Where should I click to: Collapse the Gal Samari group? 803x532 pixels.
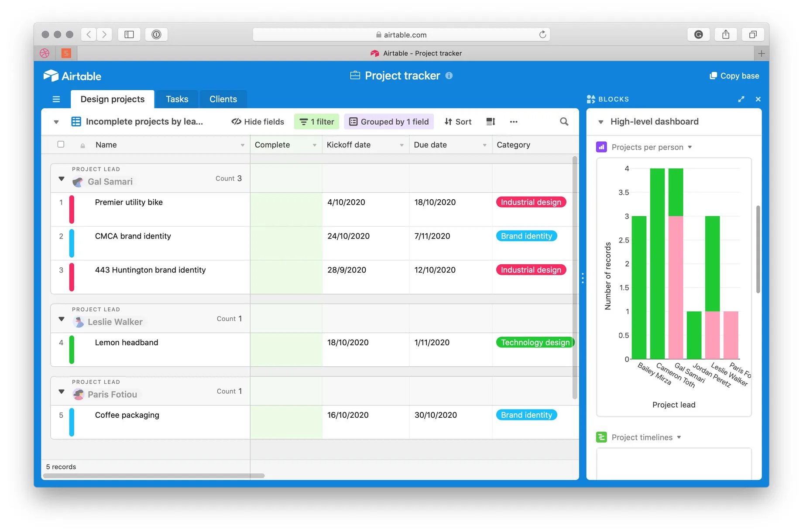click(x=62, y=179)
